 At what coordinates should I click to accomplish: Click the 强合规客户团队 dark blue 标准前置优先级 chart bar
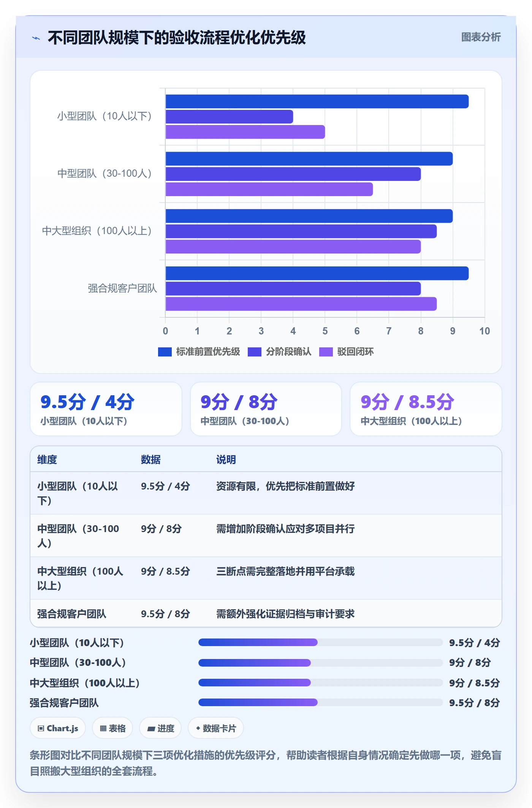pyautogui.click(x=317, y=273)
